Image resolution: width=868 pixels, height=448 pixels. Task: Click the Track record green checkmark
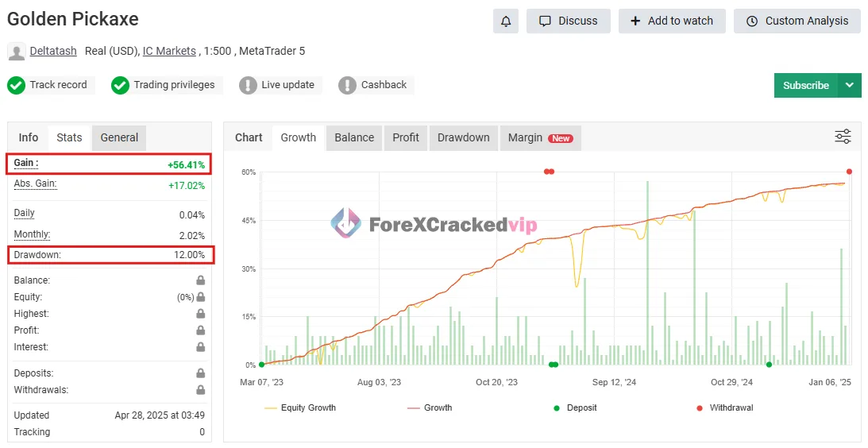(x=16, y=85)
